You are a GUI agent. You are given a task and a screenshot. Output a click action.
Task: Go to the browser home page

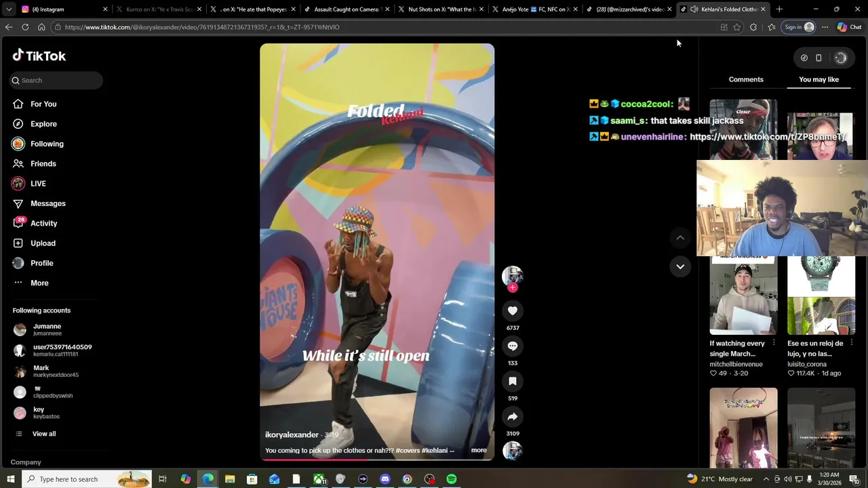tap(41, 27)
